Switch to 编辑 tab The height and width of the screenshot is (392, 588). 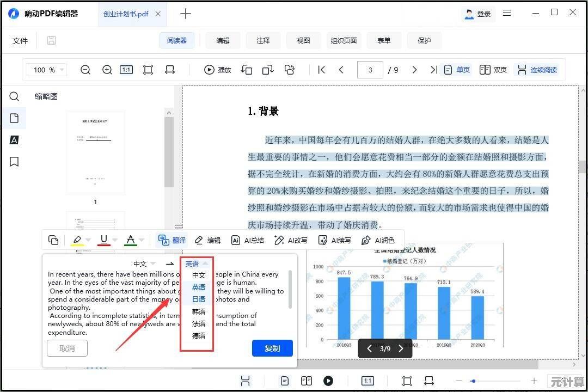223,40
